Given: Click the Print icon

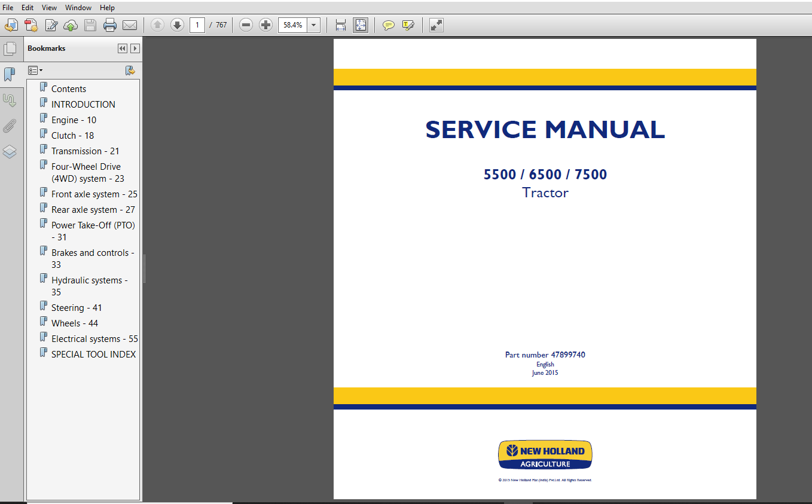Looking at the screenshot, I should tap(110, 25).
